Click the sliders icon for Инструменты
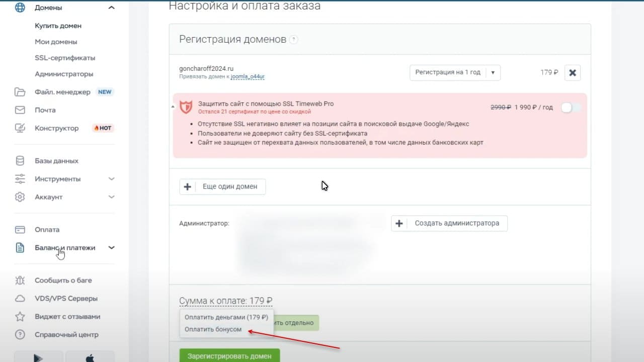The image size is (644, 362). pos(20,179)
